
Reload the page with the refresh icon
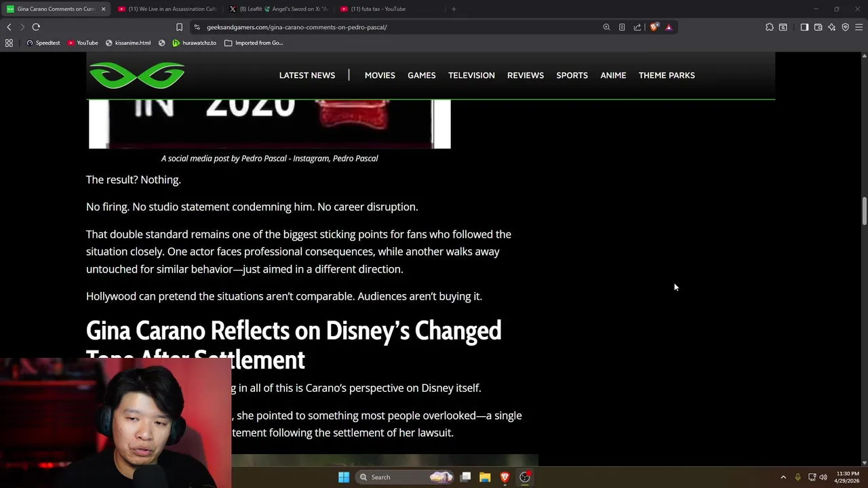coord(36,27)
